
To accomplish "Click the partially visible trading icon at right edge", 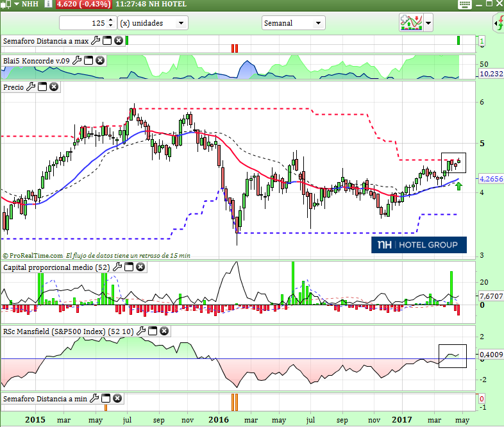I will click(499, 23).
